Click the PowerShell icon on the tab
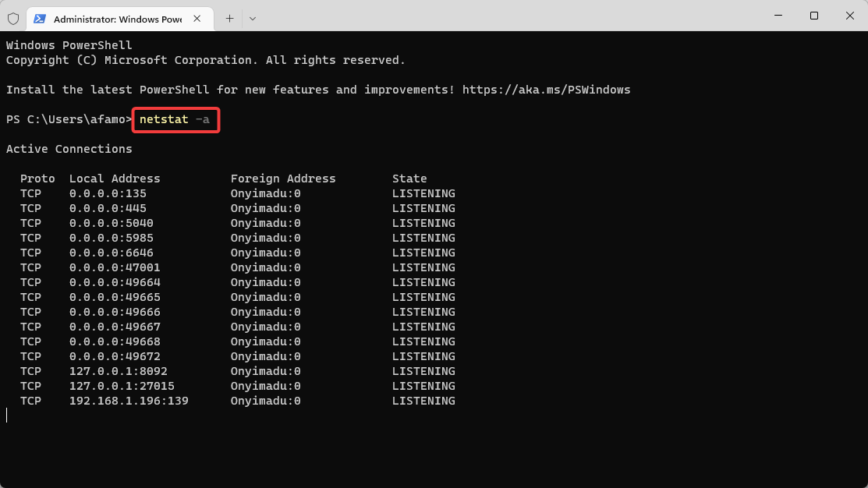868x488 pixels. click(39, 19)
